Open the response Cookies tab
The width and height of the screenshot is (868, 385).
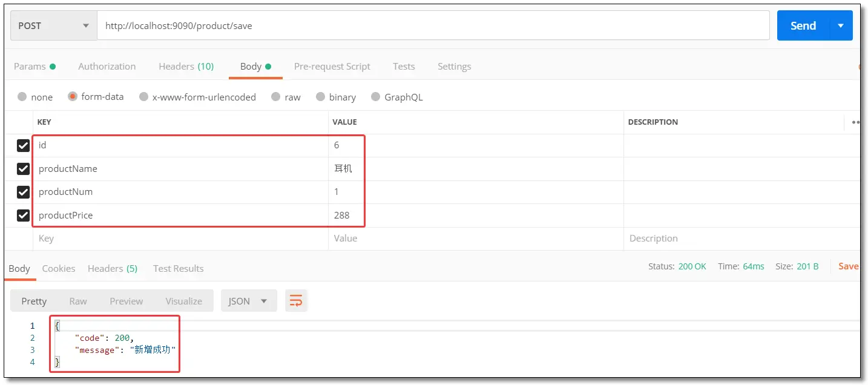click(x=59, y=268)
